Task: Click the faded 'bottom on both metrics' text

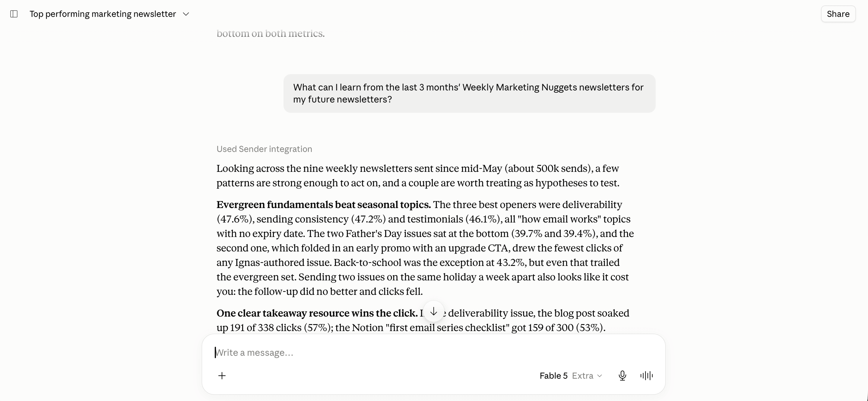Action: [270, 33]
